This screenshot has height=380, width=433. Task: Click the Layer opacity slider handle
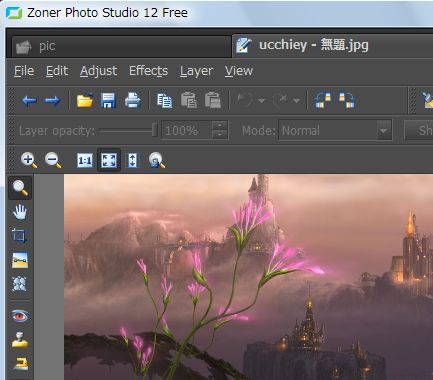pyautogui.click(x=154, y=130)
